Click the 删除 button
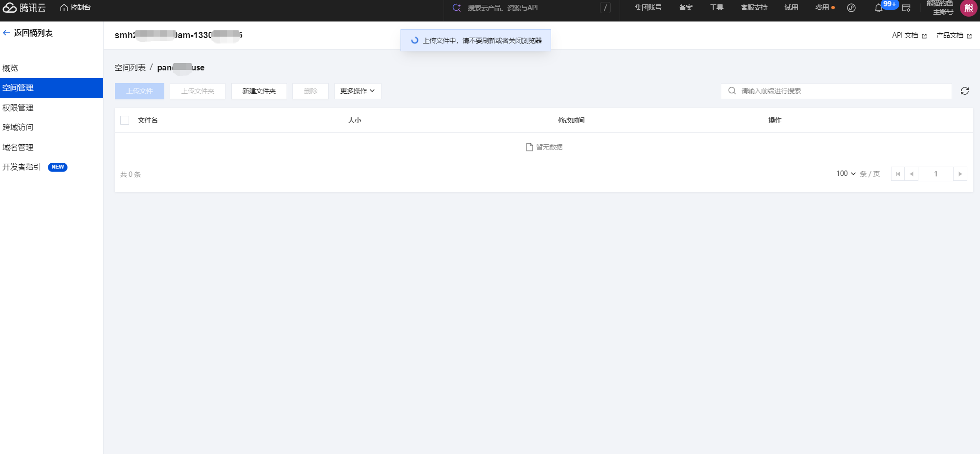The height and width of the screenshot is (454, 980). click(311, 91)
